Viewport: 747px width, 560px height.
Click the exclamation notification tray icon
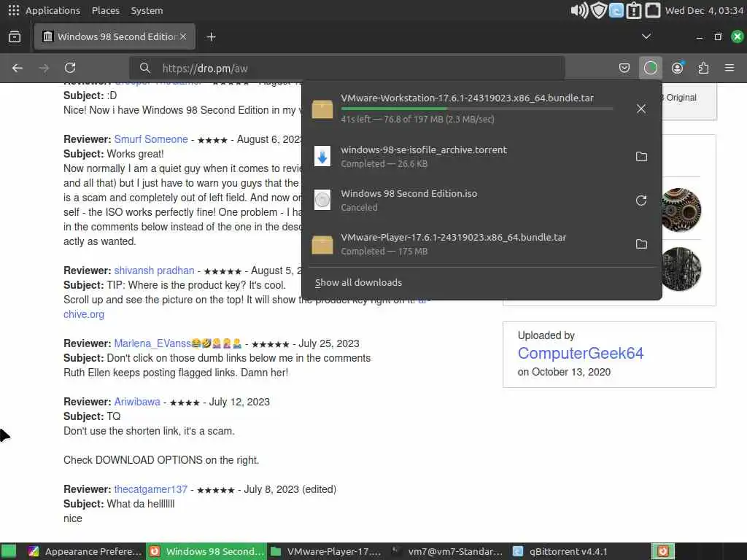click(x=634, y=10)
